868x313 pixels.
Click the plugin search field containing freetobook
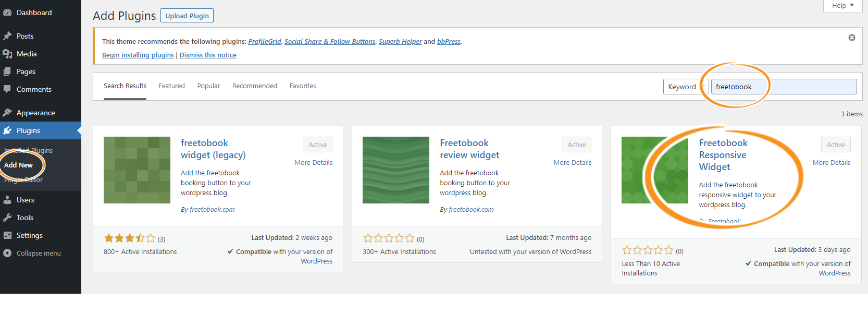(784, 87)
